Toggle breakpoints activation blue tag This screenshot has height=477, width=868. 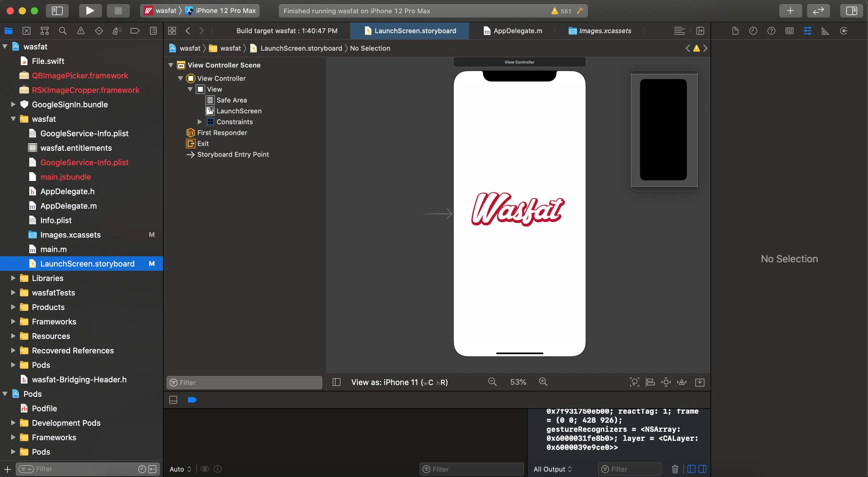click(x=192, y=400)
